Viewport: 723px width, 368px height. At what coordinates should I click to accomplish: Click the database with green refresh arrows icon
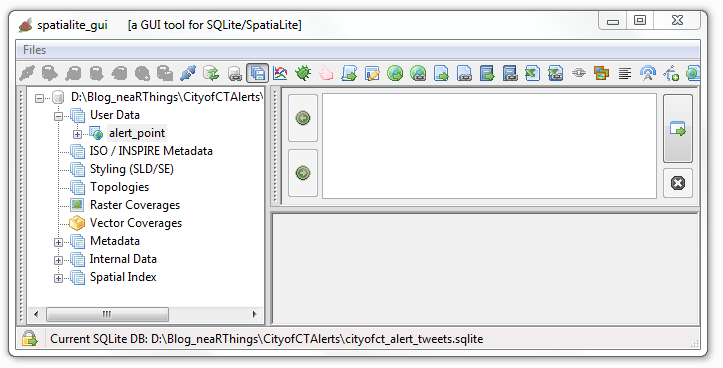211,73
